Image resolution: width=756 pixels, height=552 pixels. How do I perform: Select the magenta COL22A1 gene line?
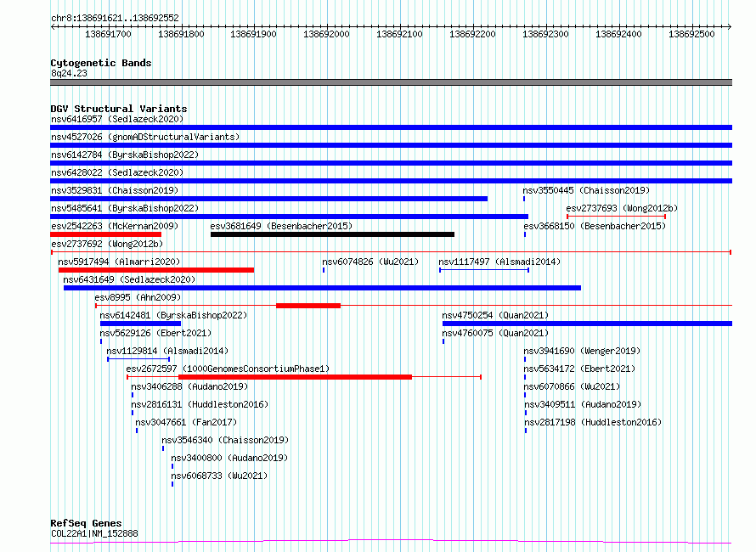point(391,542)
